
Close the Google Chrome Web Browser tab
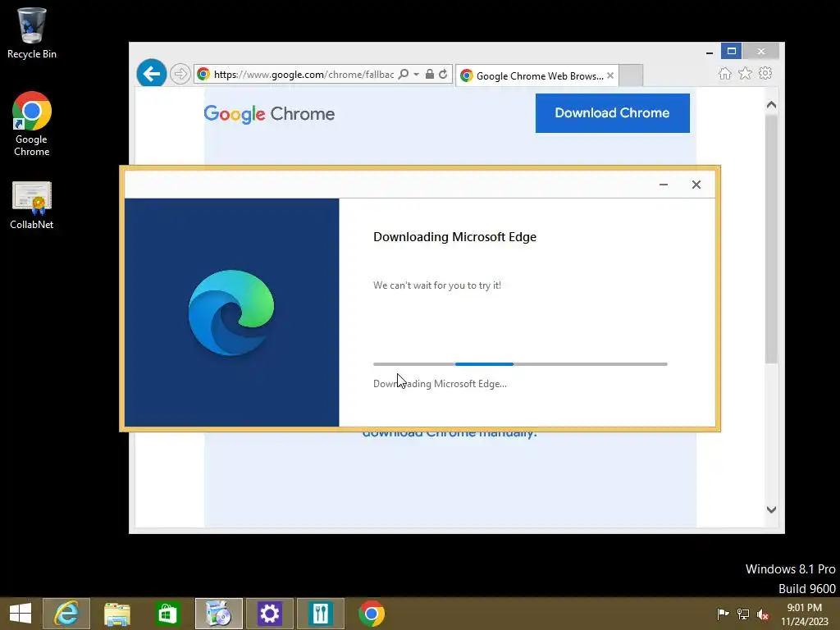pos(610,75)
